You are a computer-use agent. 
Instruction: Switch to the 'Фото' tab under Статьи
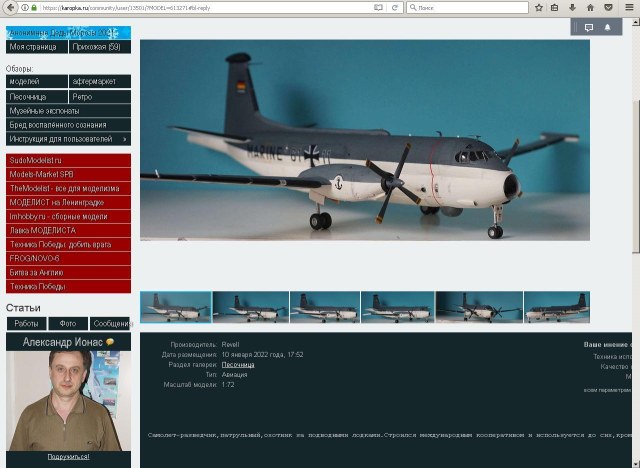click(68, 324)
